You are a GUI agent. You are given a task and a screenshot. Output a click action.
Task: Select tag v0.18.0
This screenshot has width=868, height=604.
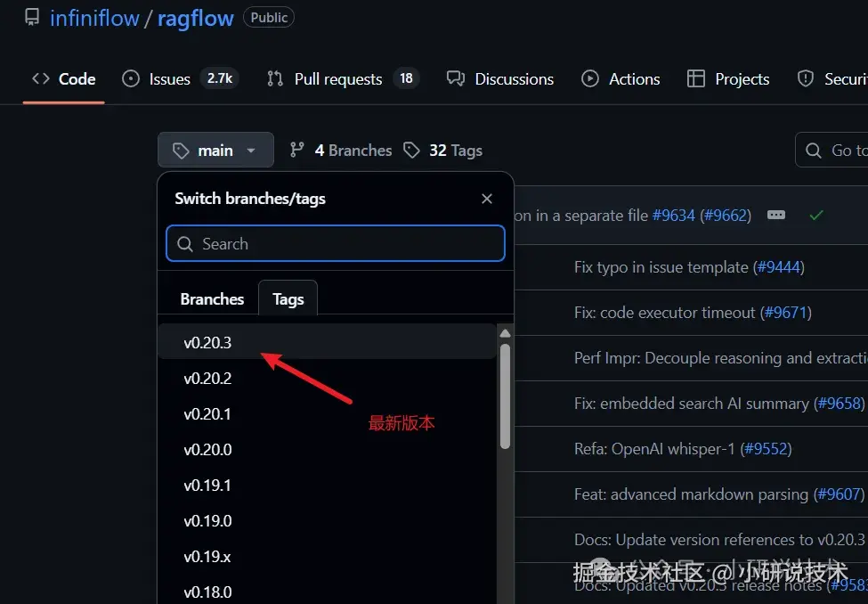coord(327,592)
